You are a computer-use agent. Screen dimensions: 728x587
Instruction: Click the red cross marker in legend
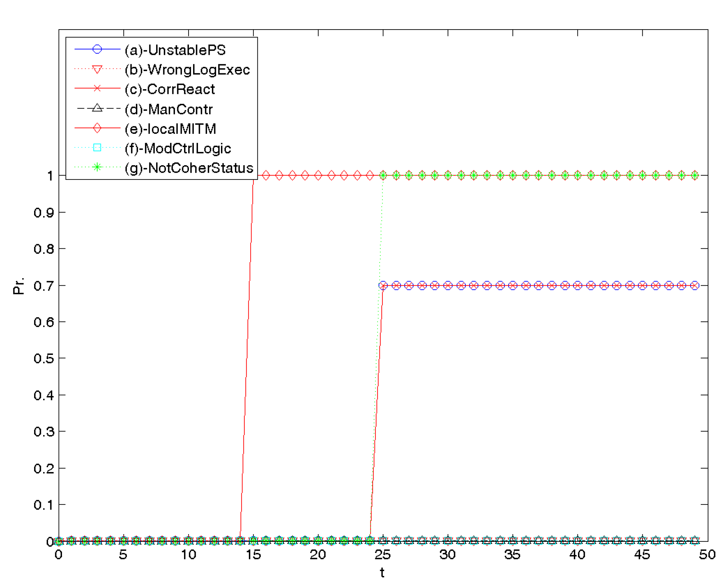point(97,88)
